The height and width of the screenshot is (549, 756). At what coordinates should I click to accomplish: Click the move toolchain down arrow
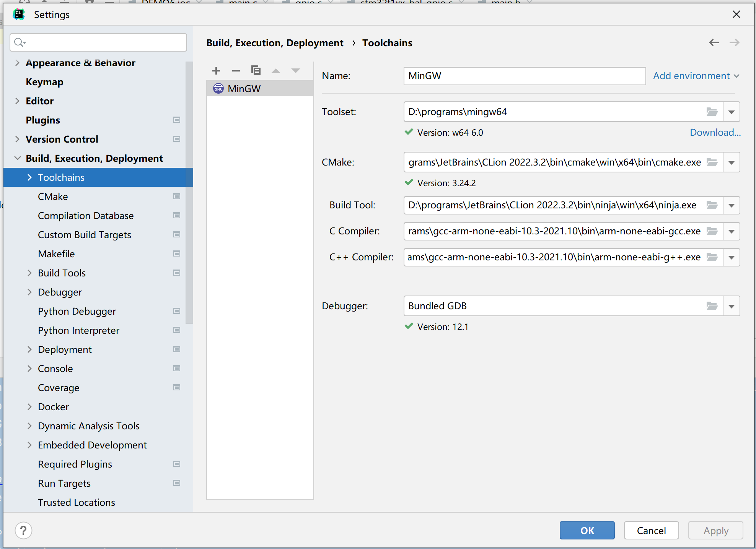click(295, 71)
